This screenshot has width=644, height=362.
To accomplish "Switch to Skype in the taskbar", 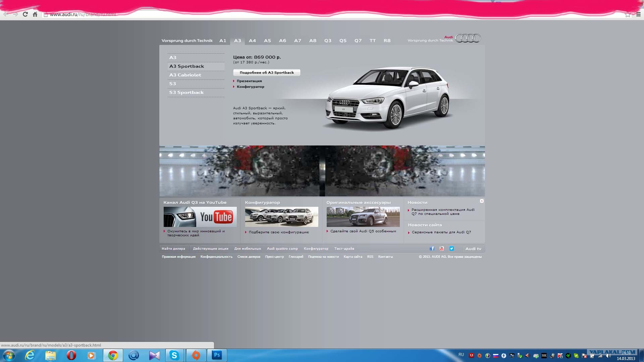I will click(x=174, y=355).
